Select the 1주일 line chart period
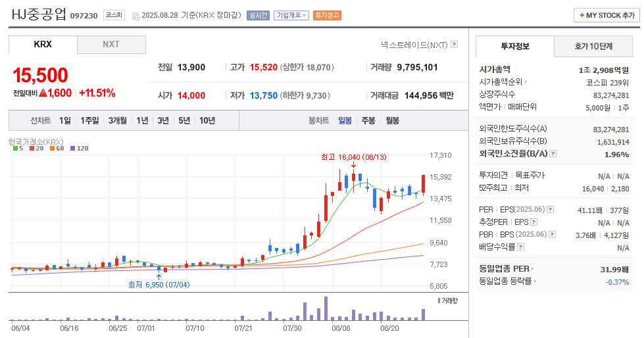Image resolution: width=644 pixels, height=338 pixels. [x=89, y=120]
